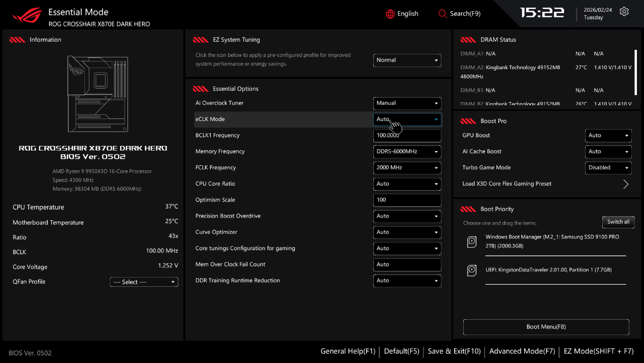The width and height of the screenshot is (644, 363).
Task: Click the settings gear icon
Action: pyautogui.click(x=624, y=12)
